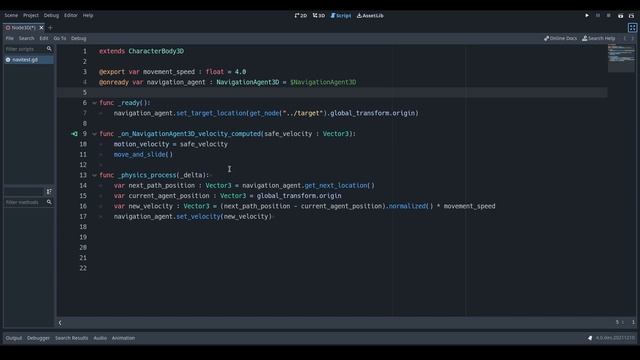Open the Audio bottom panel

100,338
